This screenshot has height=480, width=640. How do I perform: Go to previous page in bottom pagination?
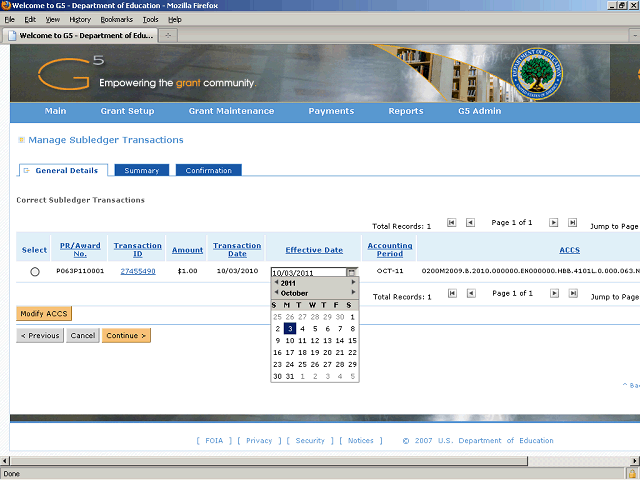471,293
